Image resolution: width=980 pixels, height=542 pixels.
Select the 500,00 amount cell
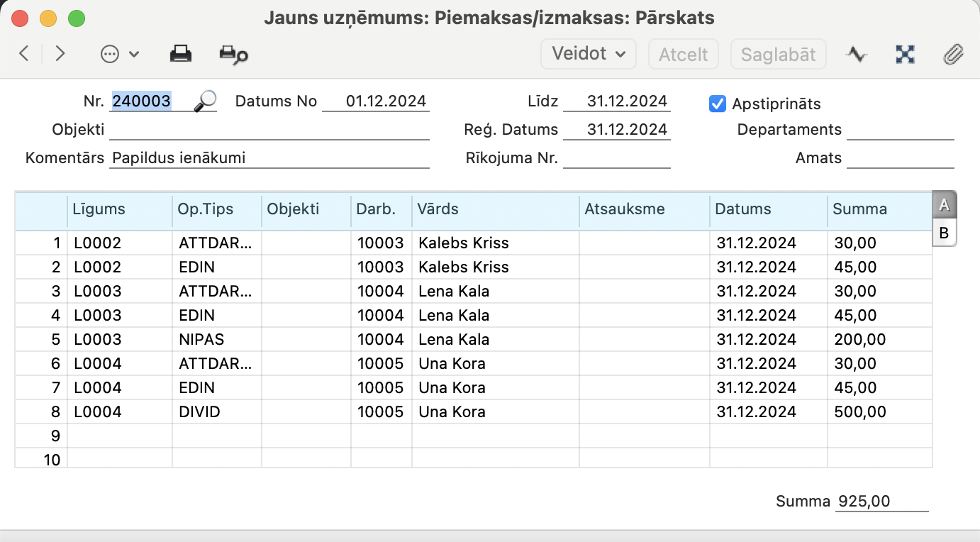pyautogui.click(x=879, y=412)
